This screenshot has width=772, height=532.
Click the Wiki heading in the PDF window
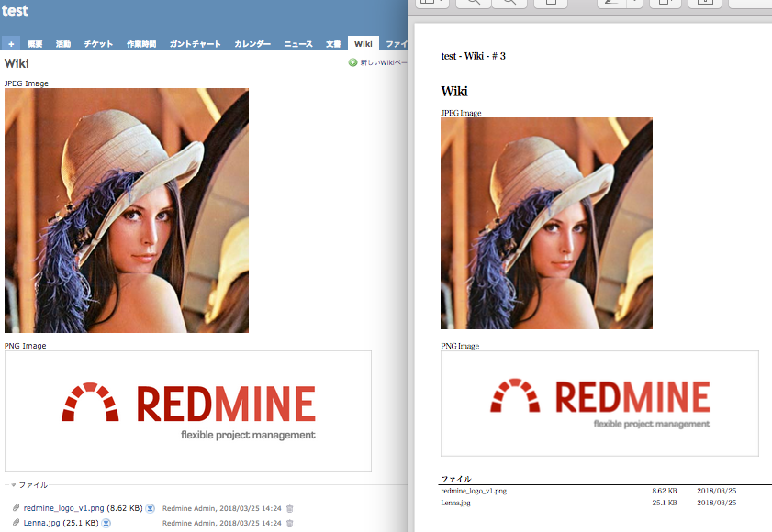pos(454,92)
